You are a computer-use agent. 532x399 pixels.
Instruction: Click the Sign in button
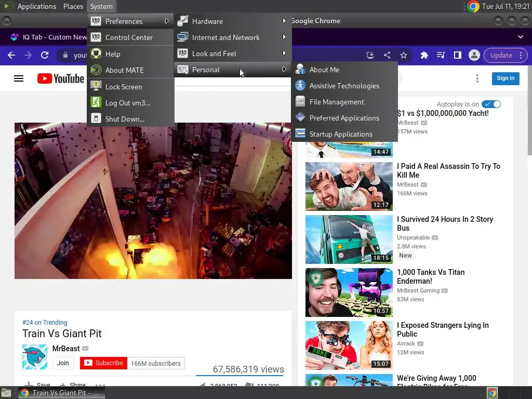point(506,78)
